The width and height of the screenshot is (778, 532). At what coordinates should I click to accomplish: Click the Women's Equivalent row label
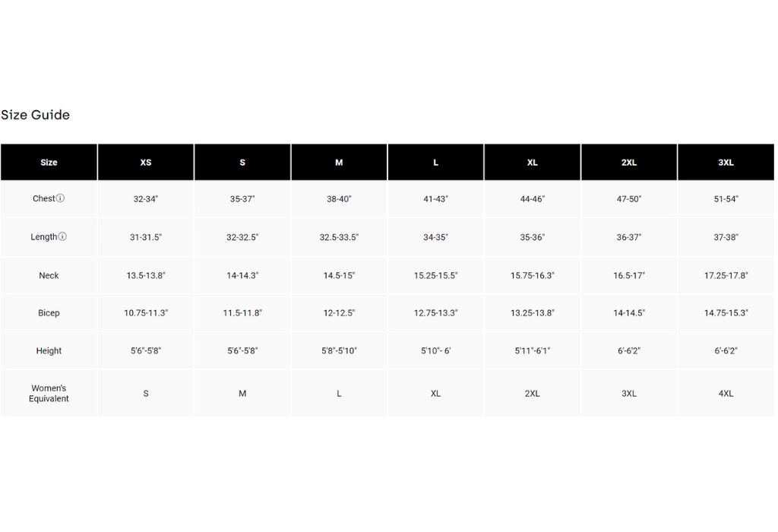click(49, 393)
